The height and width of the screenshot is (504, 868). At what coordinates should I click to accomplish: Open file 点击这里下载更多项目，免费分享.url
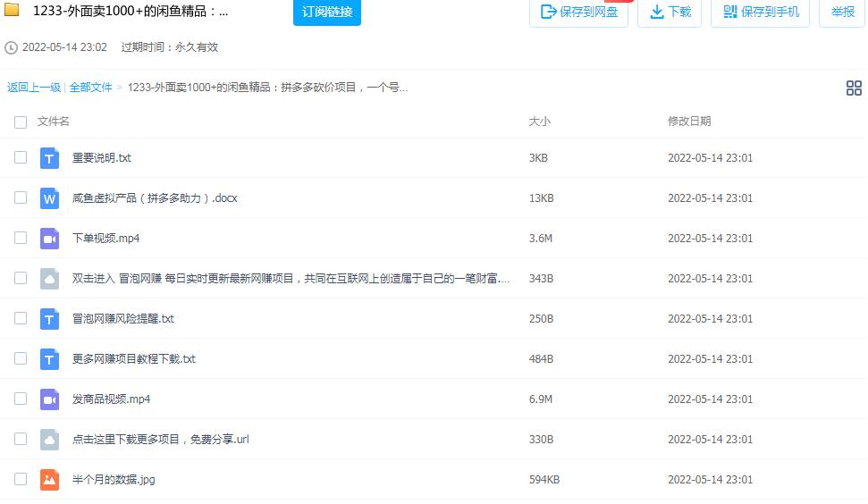[x=161, y=440]
